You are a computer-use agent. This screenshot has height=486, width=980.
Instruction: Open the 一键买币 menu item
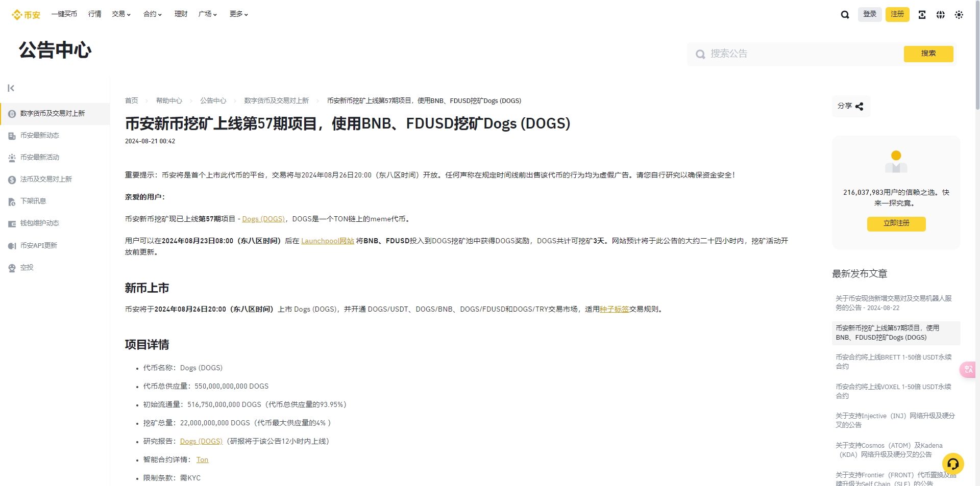pos(64,14)
